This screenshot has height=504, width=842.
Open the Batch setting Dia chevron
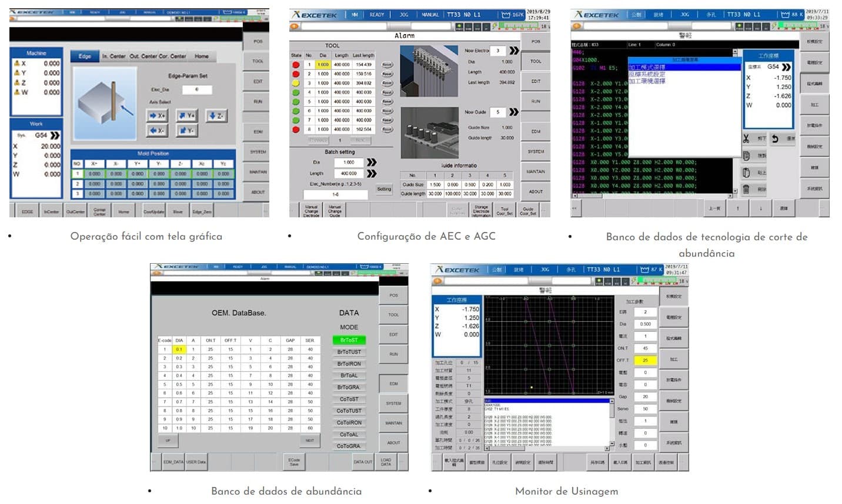point(372,162)
